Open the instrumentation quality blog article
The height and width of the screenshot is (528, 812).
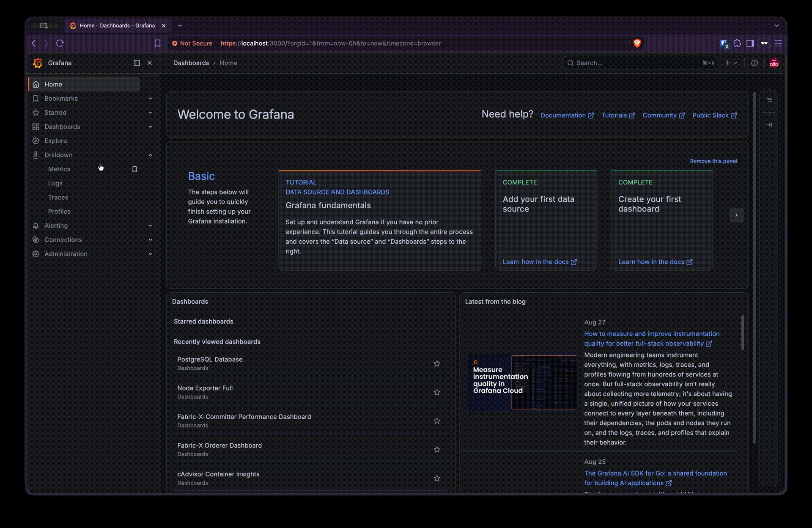(652, 339)
